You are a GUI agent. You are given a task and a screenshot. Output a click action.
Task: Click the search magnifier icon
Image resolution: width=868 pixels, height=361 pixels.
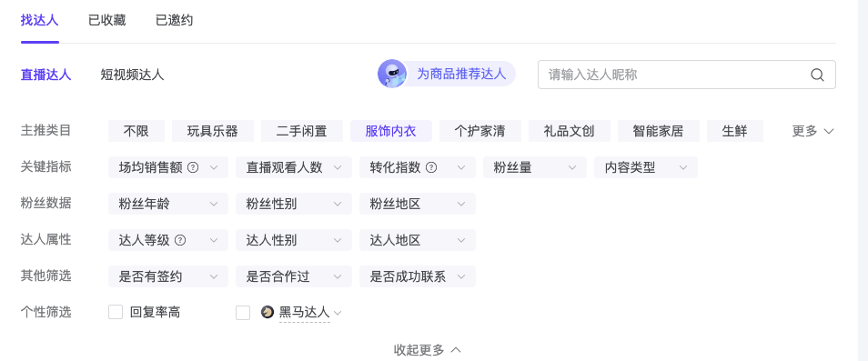[x=817, y=75]
